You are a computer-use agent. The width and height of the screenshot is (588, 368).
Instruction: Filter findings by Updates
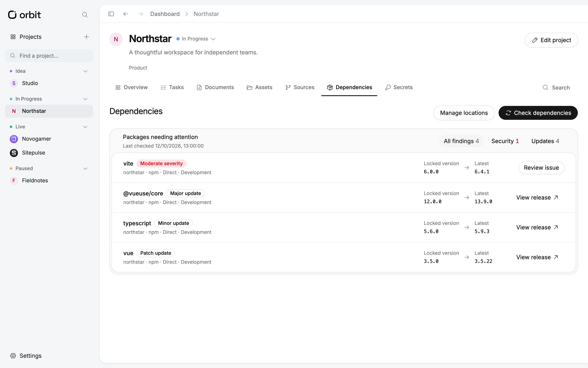coord(545,141)
